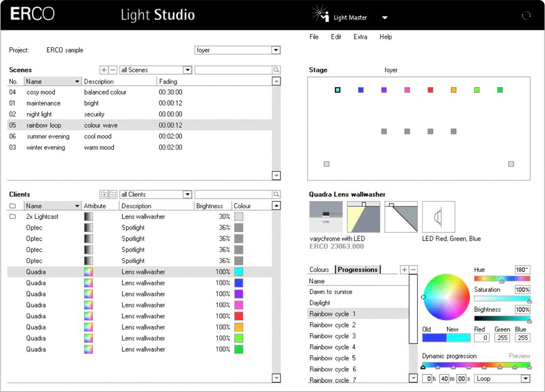Viewport: 545px width, 392px height.
Task: Click the first Quadra RGB attribute icon
Action: [x=88, y=272]
